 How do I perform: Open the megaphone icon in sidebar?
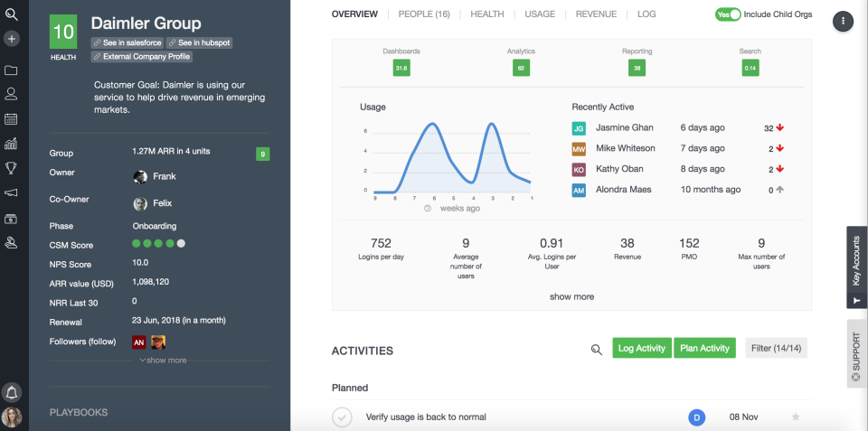click(11, 192)
